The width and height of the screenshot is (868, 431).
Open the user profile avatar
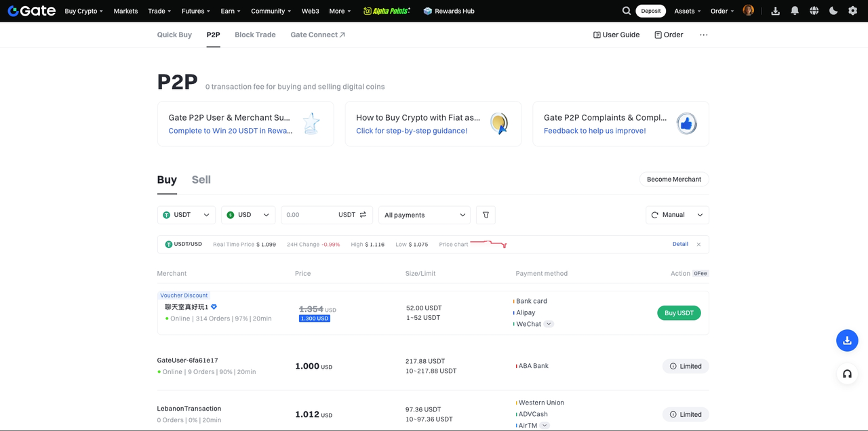pos(749,11)
